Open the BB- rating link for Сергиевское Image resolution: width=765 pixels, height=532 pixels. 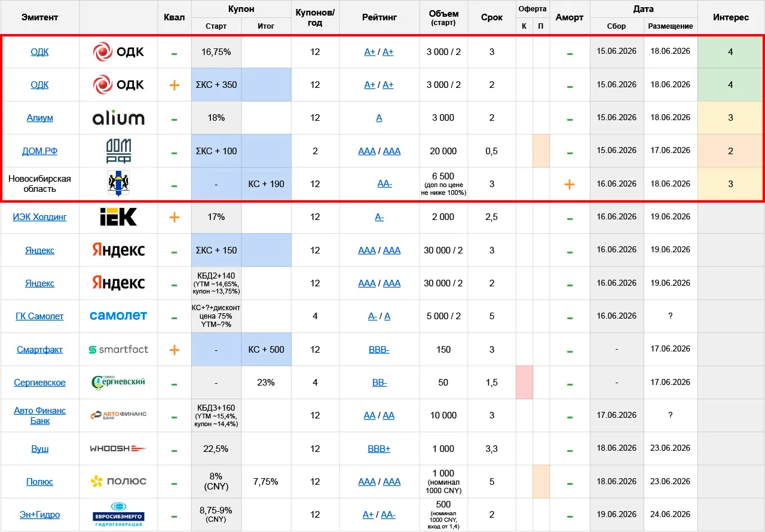(x=379, y=383)
